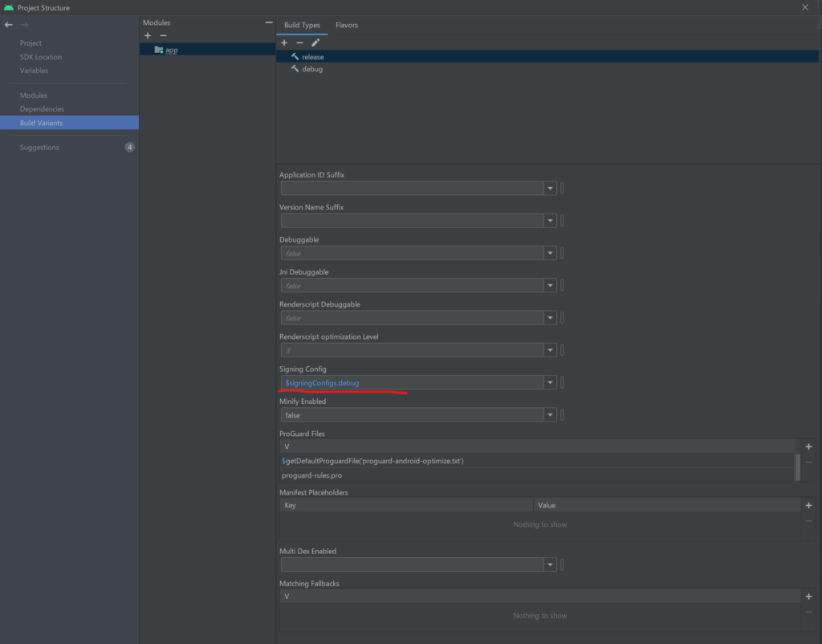Select the proguard-rules.pro entry
This screenshot has width=822, height=644.
537,475
